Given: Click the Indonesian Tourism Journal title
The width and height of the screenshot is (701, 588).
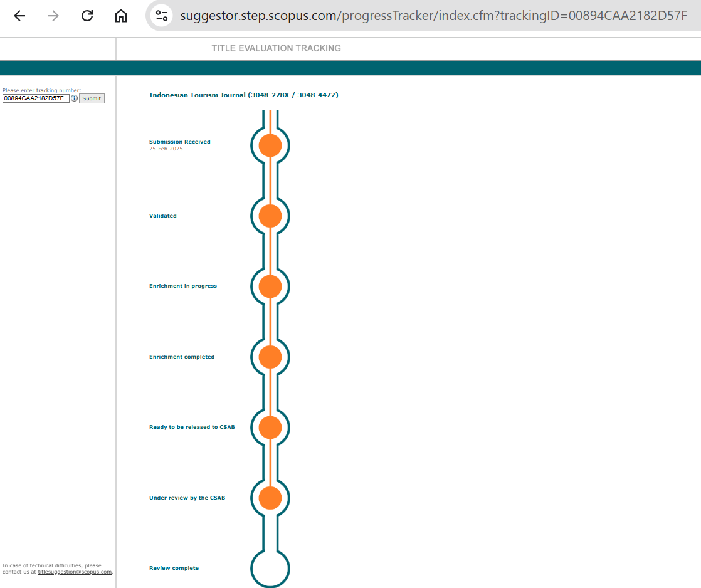Looking at the screenshot, I should [x=243, y=95].
